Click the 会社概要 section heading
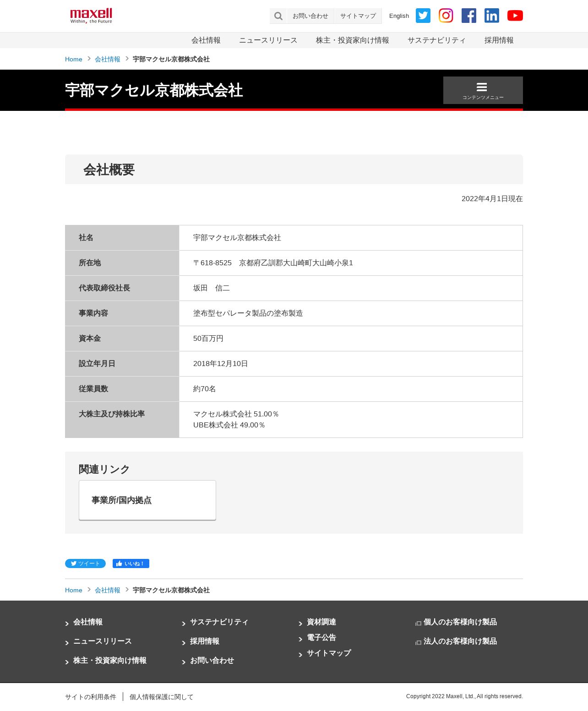Image resolution: width=588 pixels, height=711 pixels. [109, 170]
